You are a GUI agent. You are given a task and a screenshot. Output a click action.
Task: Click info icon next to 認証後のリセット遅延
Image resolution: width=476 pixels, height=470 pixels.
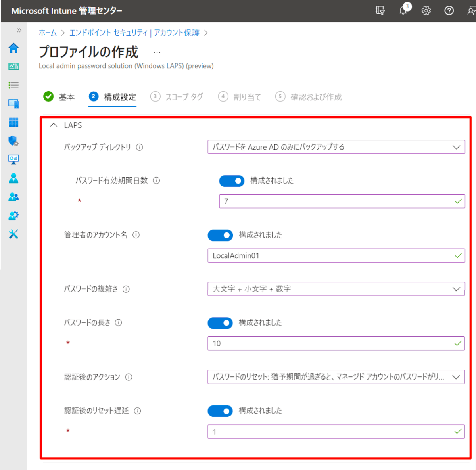pos(137,411)
